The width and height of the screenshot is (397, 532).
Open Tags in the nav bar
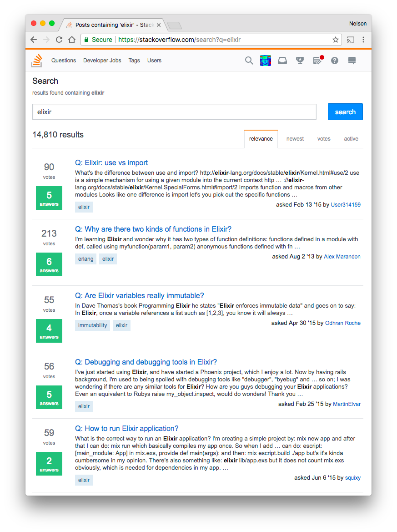(134, 61)
